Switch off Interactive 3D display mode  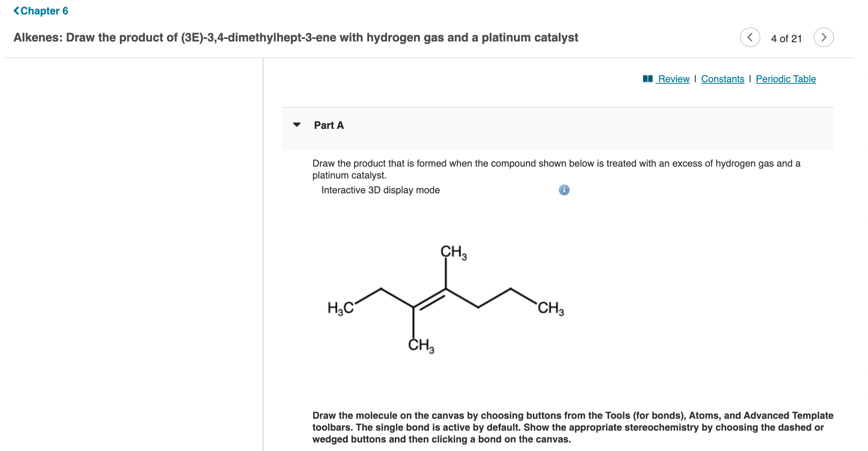(x=380, y=190)
